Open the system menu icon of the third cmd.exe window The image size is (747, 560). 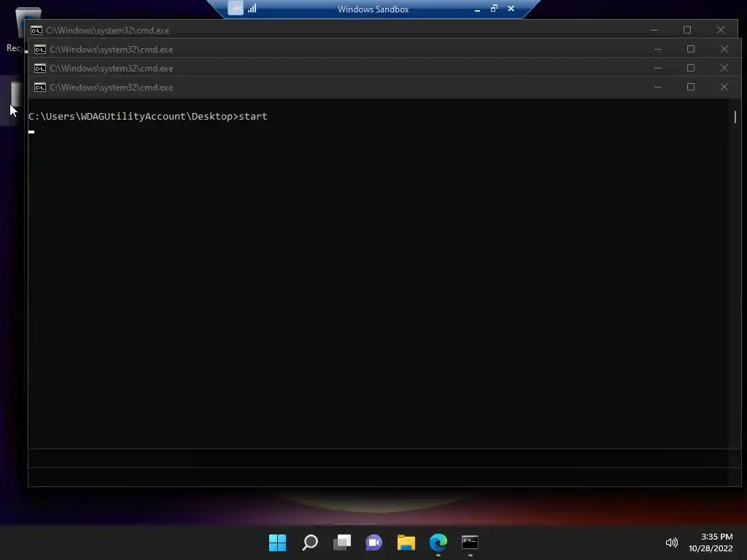click(40, 69)
